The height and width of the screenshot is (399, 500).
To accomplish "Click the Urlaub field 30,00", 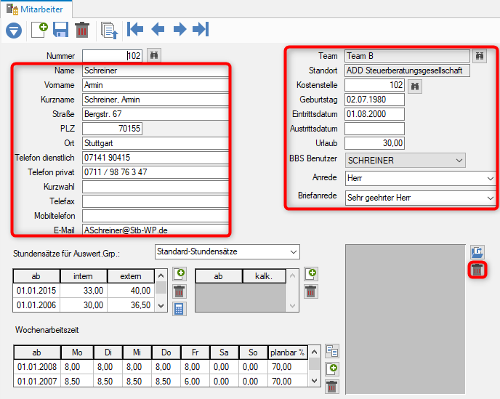I will (x=375, y=143).
